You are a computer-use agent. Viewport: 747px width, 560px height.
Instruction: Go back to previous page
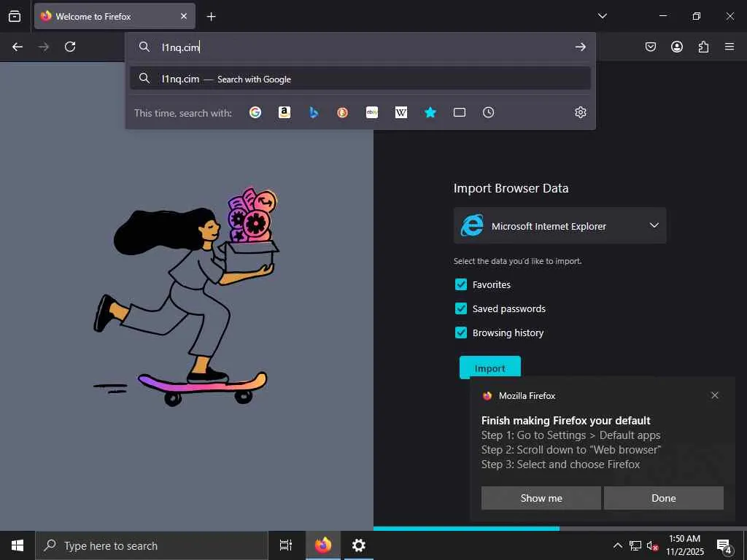(x=18, y=47)
